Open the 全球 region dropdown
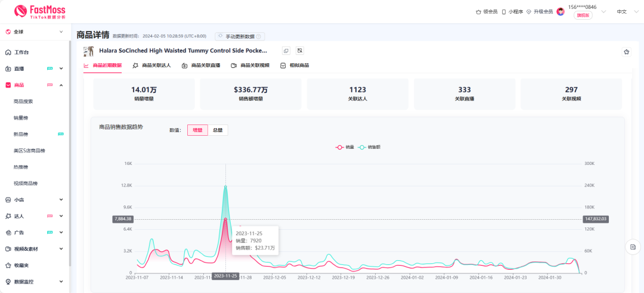This screenshot has width=644, height=293. 35,32
